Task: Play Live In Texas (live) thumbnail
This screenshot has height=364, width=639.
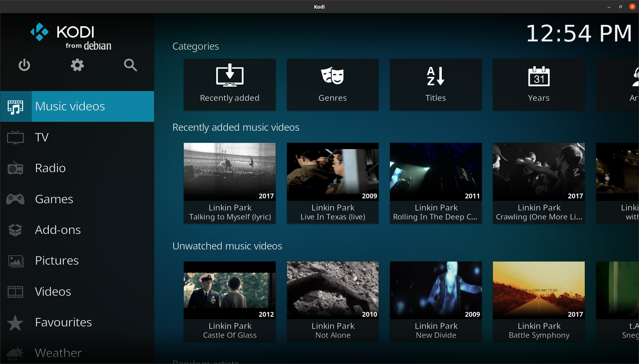Action: tap(333, 172)
